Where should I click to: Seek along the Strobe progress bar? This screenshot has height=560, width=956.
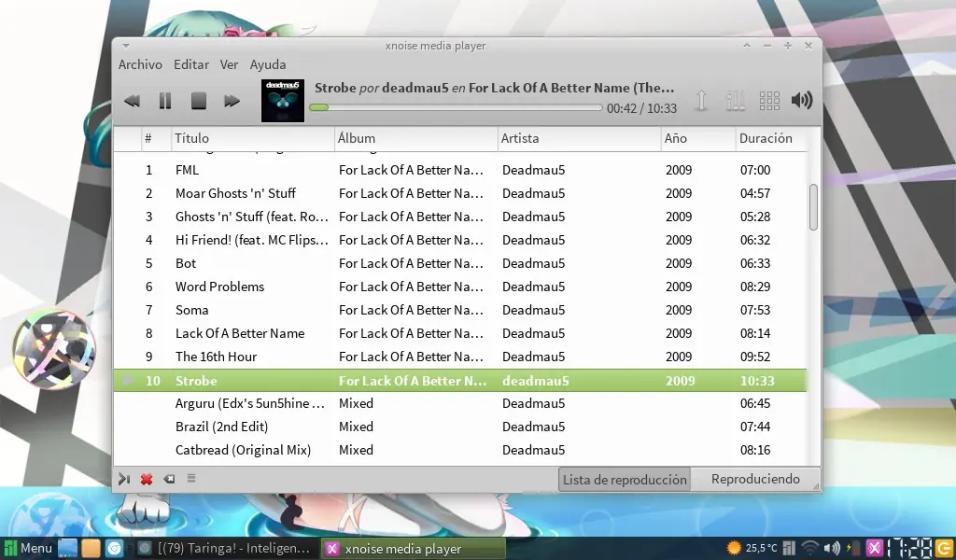tap(456, 107)
